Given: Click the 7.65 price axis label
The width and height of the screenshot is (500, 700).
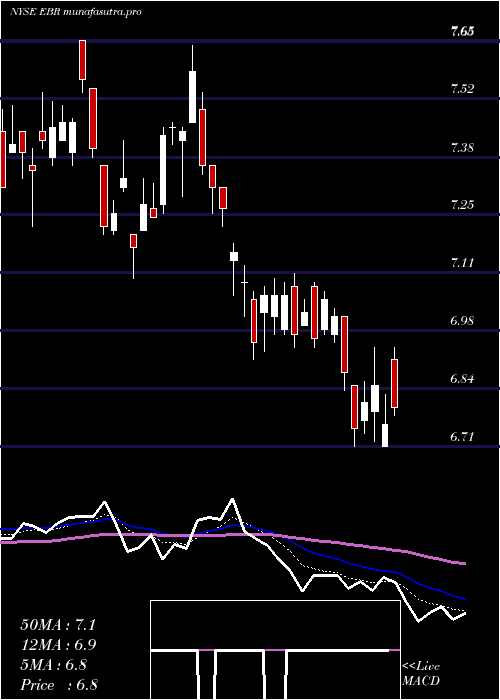Looking at the screenshot, I should pos(462,32).
